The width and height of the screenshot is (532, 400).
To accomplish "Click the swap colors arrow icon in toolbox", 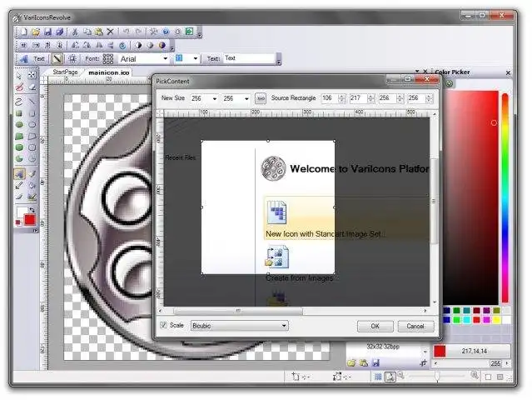I will coord(32,210).
